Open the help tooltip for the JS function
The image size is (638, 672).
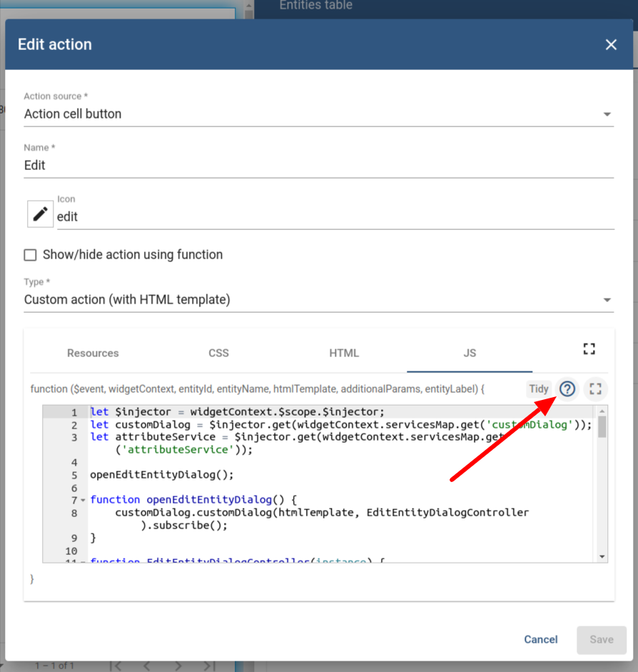click(567, 389)
